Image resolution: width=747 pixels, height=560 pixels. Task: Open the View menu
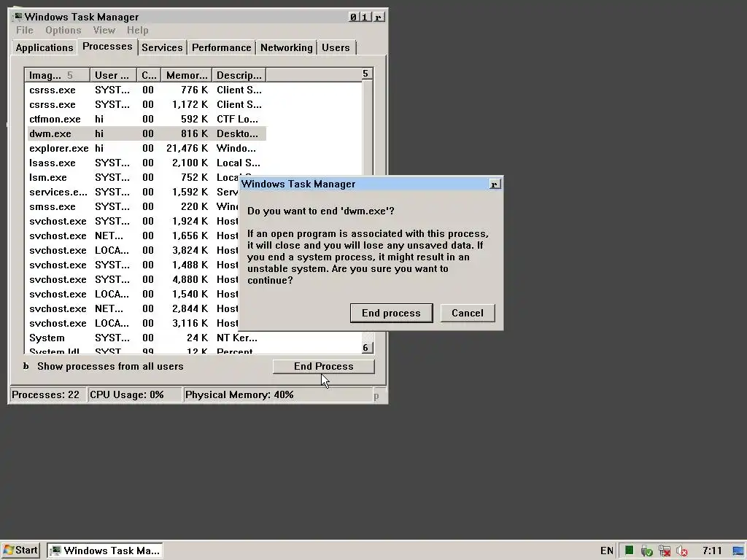104,30
